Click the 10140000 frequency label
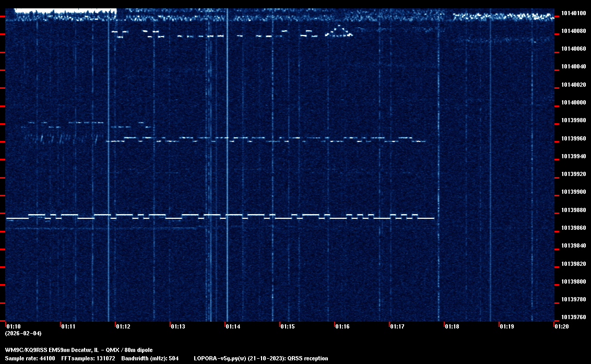591x364 pixels. point(573,102)
